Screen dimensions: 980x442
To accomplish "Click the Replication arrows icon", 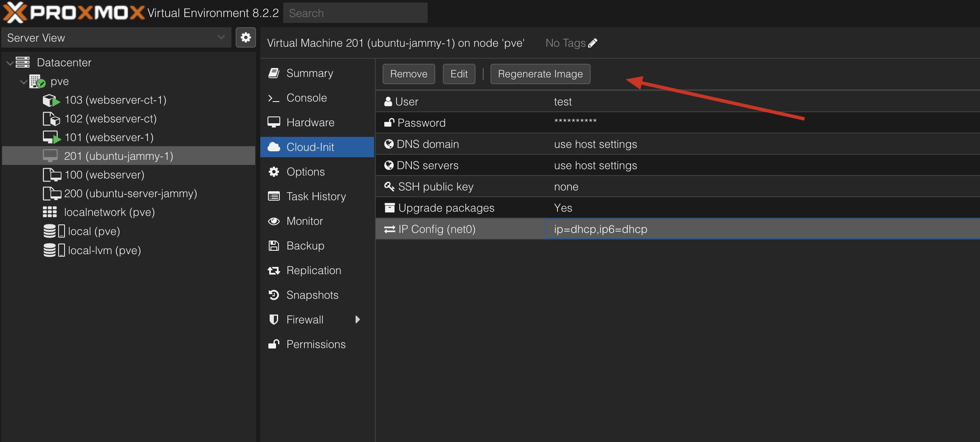I will pyautogui.click(x=274, y=270).
